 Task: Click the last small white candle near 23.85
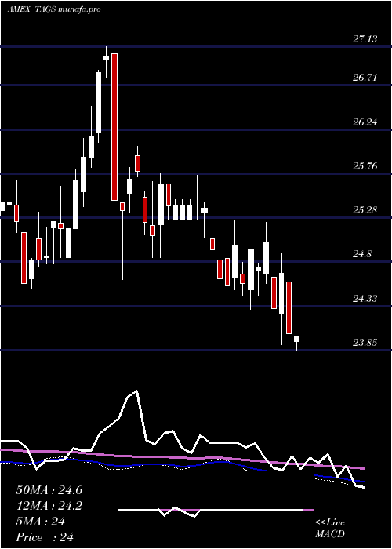point(296,339)
